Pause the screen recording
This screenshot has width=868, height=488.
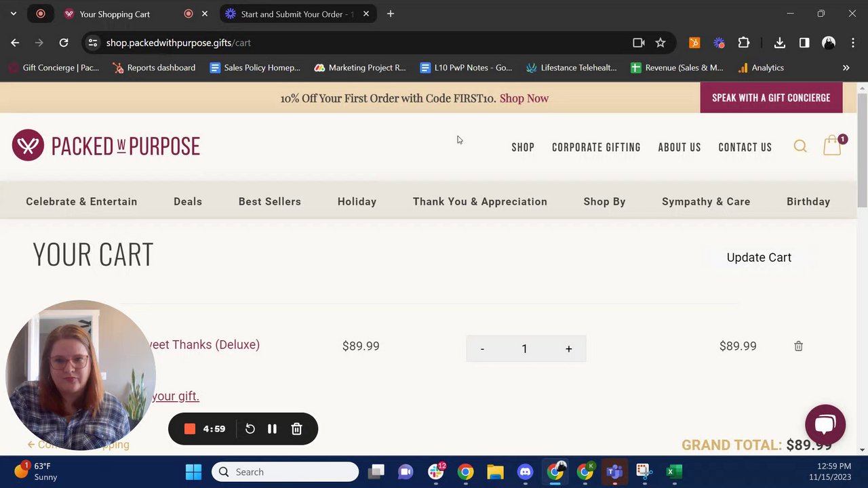pos(272,429)
